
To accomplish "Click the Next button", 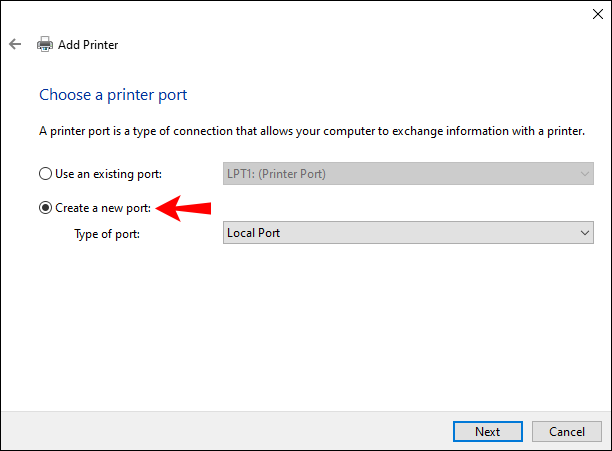I will point(487,431).
